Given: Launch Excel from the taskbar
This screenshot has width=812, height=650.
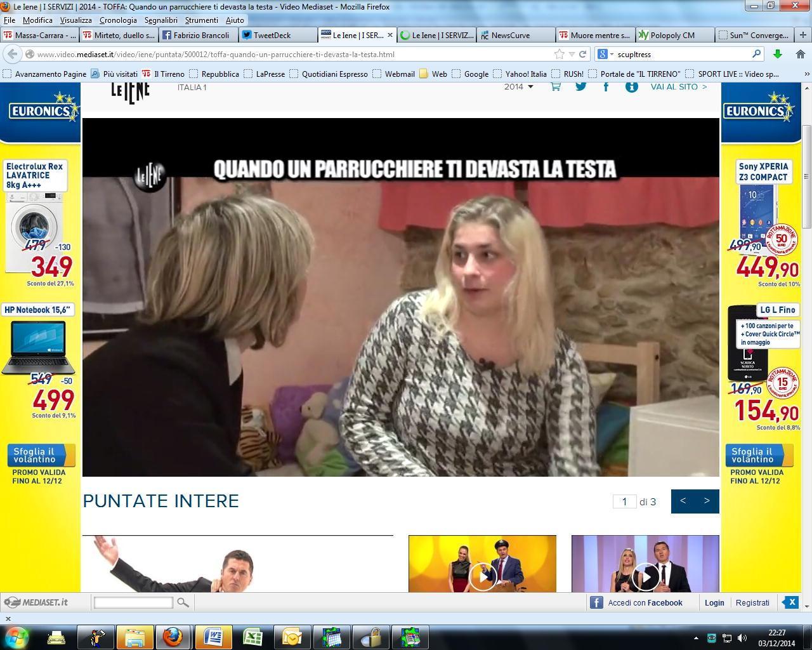Looking at the screenshot, I should tap(253, 637).
